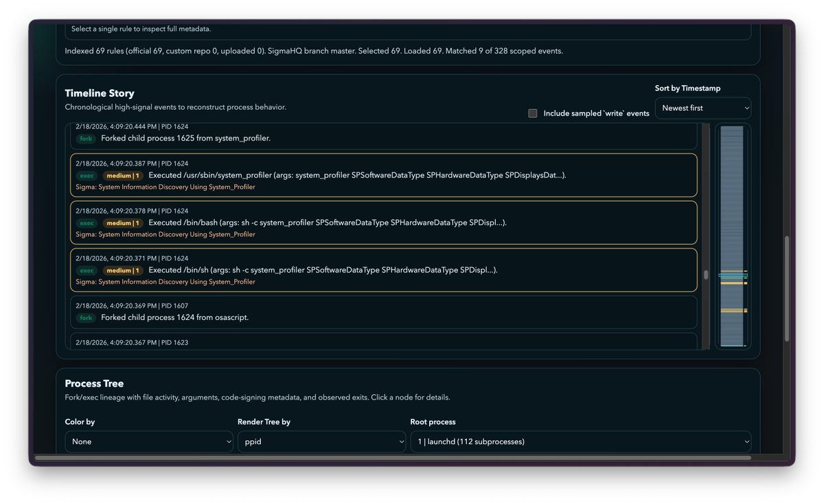
Task: Click the Timeline Story heading
Action: (x=100, y=93)
